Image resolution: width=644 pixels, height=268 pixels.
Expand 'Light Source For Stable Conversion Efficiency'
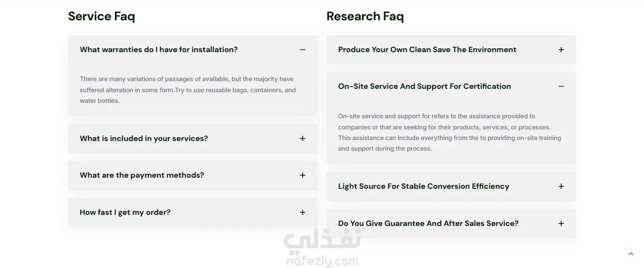pos(424,186)
